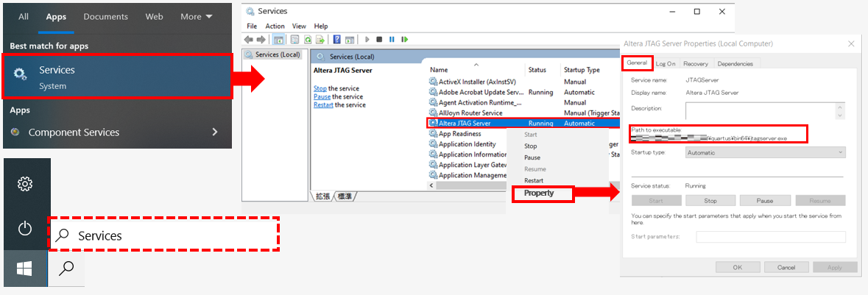Click the Stop button in Properties dialog
This screenshot has width=868, height=295.
click(710, 200)
